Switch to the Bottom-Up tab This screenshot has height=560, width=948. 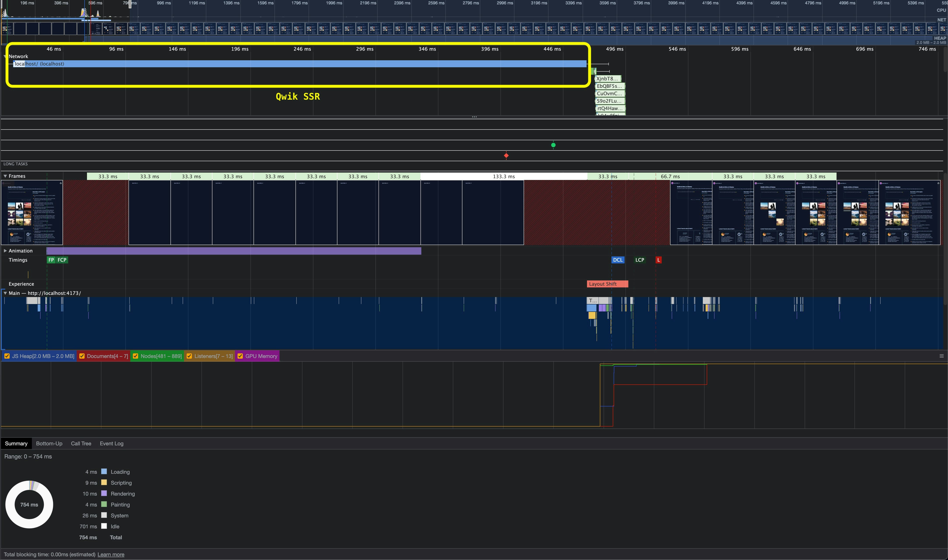(x=49, y=443)
